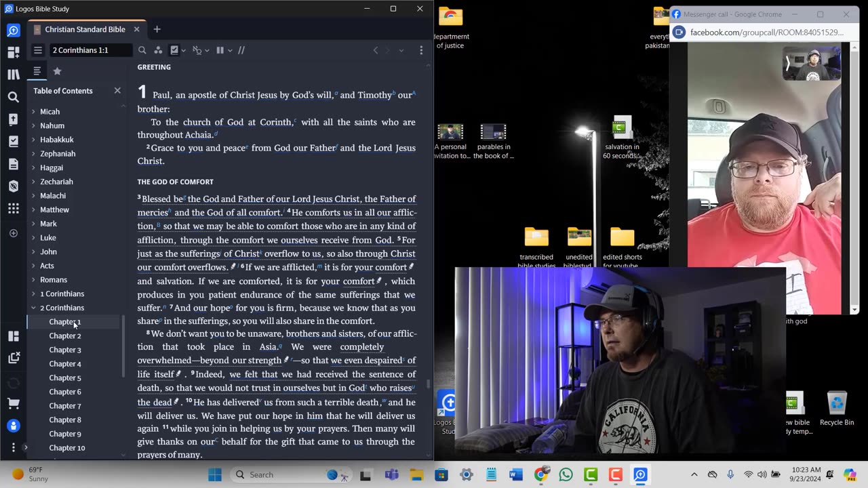Open the sidebar vertical dots menu
868x488 pixels.
coord(14,447)
